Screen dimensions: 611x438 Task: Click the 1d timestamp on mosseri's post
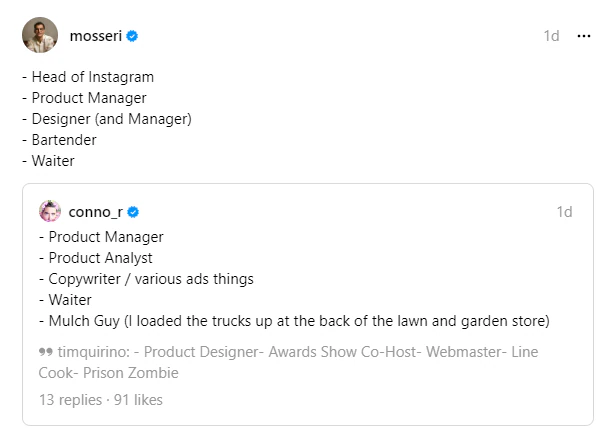click(551, 36)
